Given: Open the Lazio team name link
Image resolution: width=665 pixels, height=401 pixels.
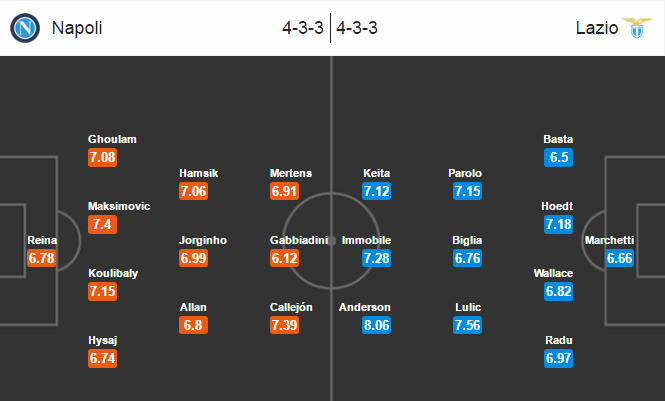Looking at the screenshot, I should 597,28.
